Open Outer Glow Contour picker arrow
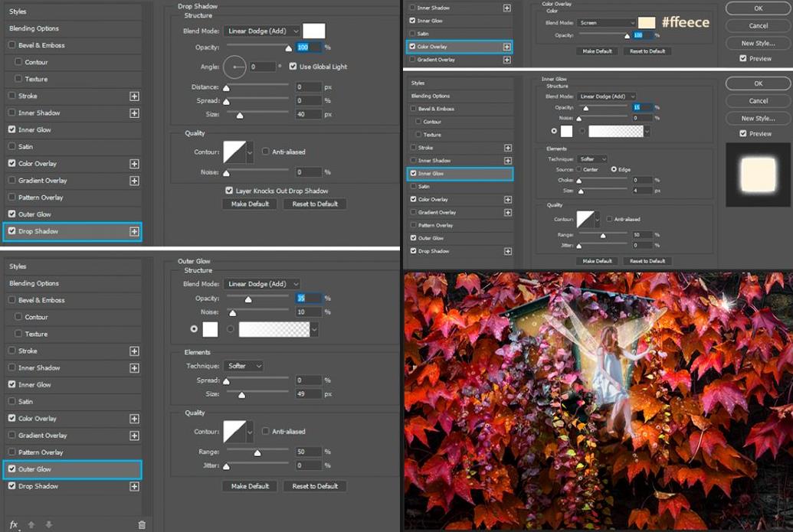This screenshot has height=532, width=793. 250,432
